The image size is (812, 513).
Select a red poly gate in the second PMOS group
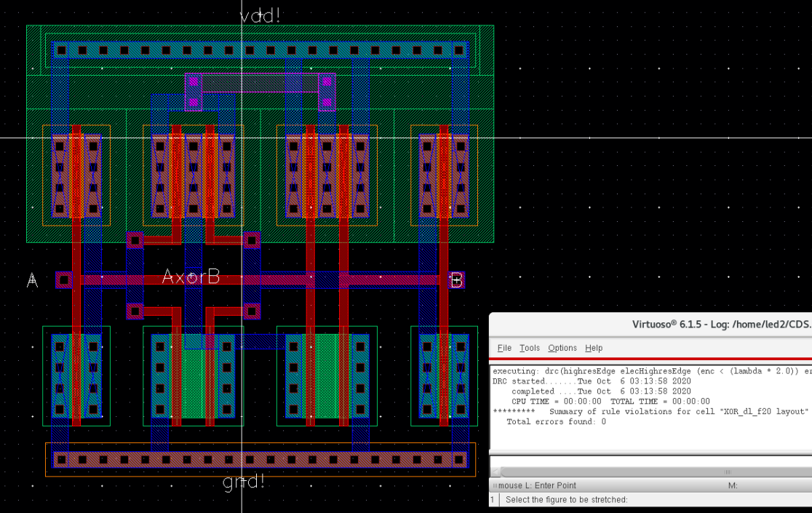(x=175, y=175)
